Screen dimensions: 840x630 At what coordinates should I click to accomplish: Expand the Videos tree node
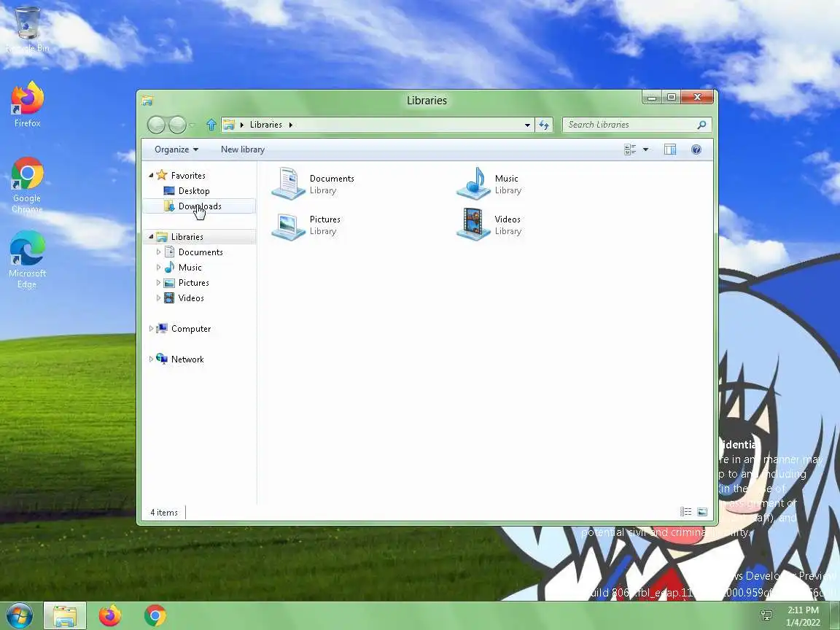click(158, 297)
